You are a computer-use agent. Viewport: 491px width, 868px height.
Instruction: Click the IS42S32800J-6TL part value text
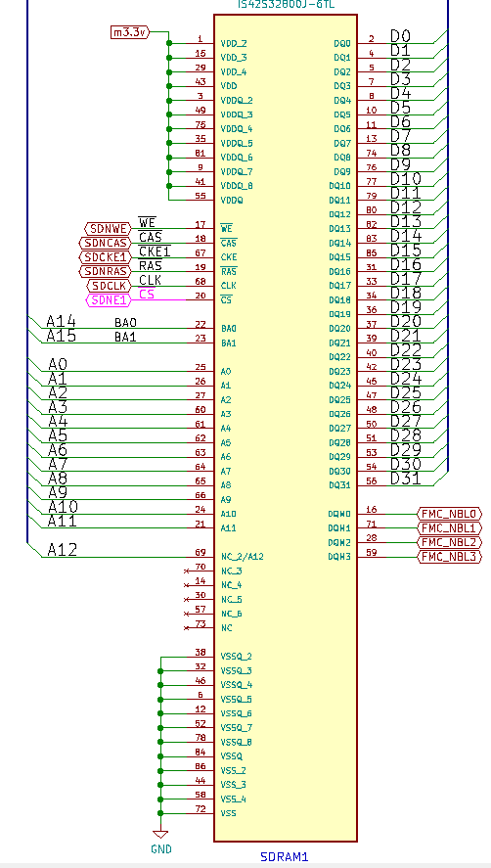point(286,5)
